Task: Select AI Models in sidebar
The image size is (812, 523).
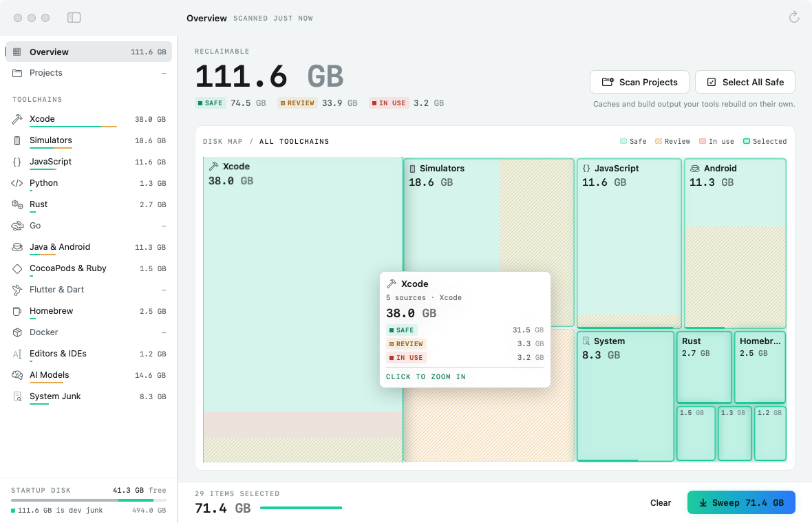Action: pyautogui.click(x=89, y=375)
